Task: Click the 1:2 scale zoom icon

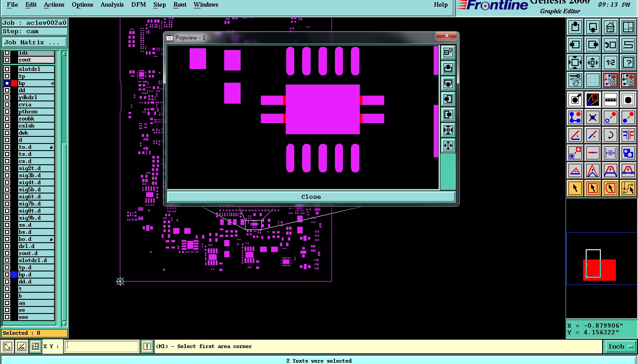Action: [611, 62]
